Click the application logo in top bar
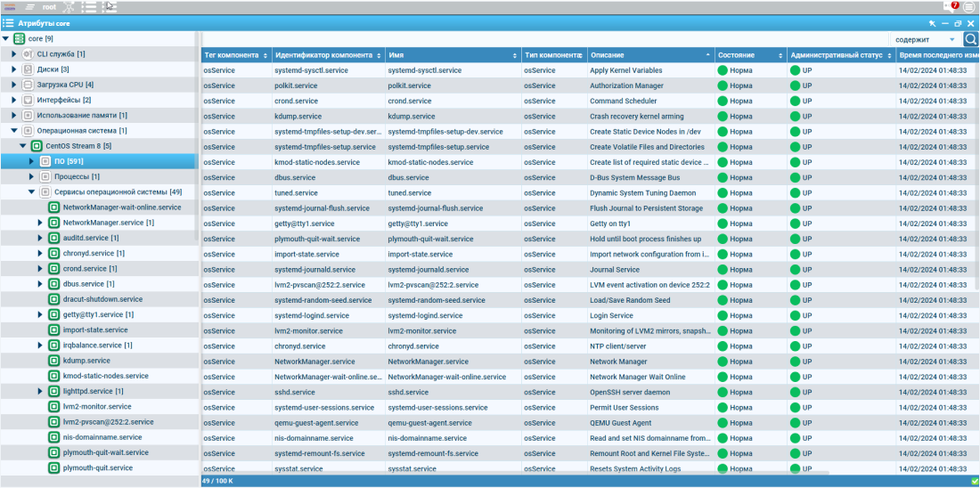The image size is (980, 488). 10,7
